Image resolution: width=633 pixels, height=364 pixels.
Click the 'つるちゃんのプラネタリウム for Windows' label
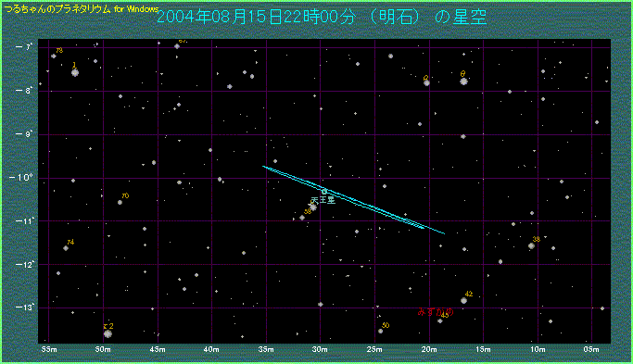tap(82, 9)
